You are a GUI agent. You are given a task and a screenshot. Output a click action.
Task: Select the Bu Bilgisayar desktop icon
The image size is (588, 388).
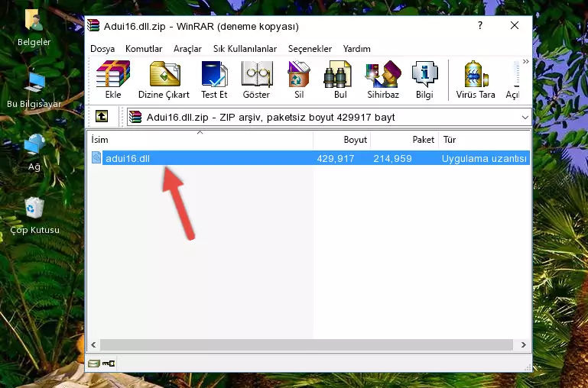[34, 91]
